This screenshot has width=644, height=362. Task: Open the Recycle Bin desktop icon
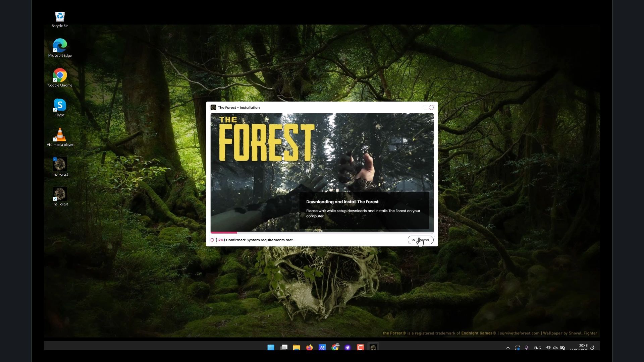click(x=60, y=19)
